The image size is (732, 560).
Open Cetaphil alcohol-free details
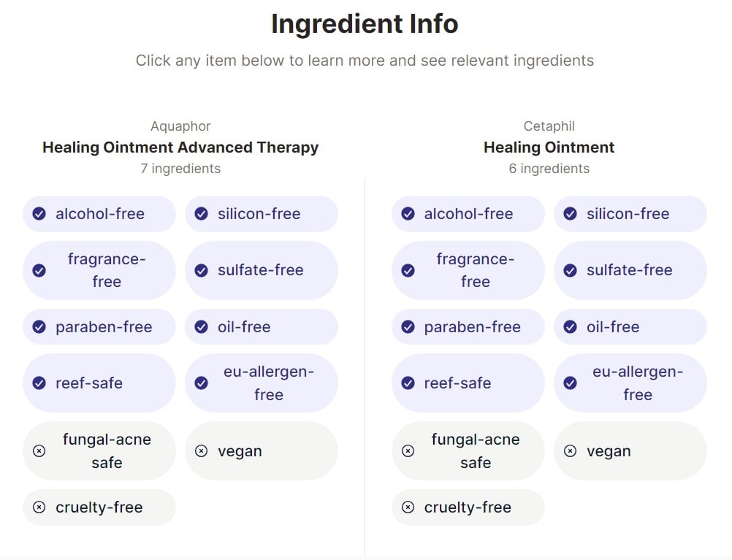[468, 214]
